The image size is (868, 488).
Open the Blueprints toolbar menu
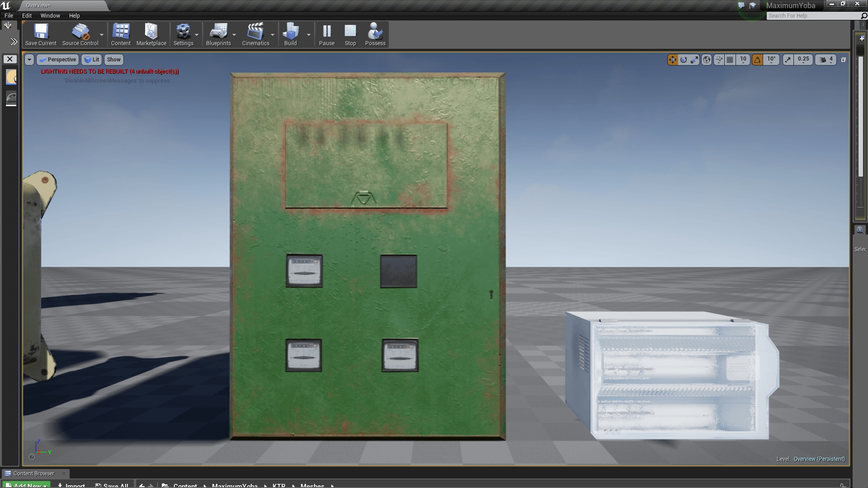[219, 34]
